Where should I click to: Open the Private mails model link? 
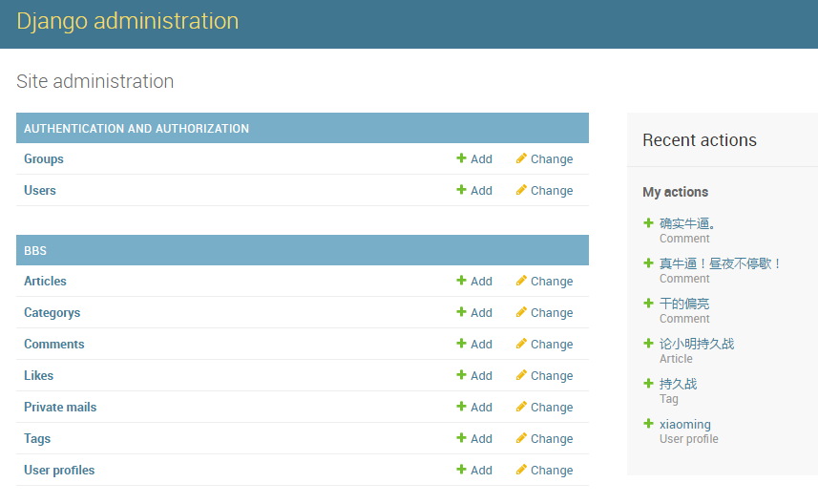pyautogui.click(x=60, y=407)
